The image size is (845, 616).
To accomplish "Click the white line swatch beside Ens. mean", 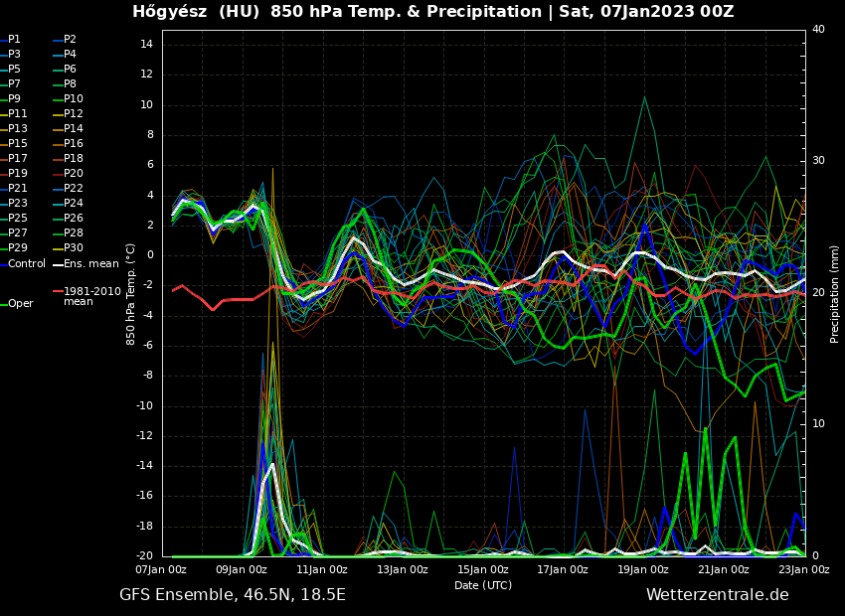I will (x=58, y=264).
